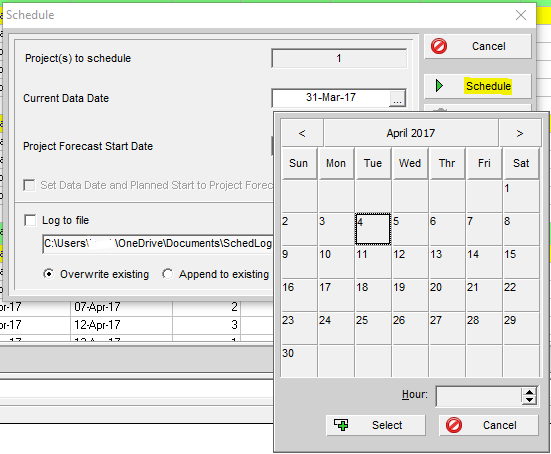
Task: Go to previous month in calendar
Action: click(x=302, y=133)
